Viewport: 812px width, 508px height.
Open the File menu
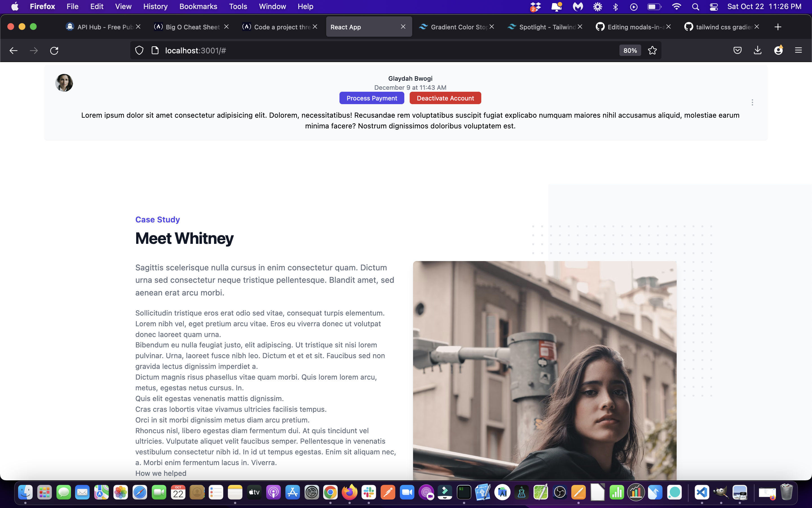[72, 6]
